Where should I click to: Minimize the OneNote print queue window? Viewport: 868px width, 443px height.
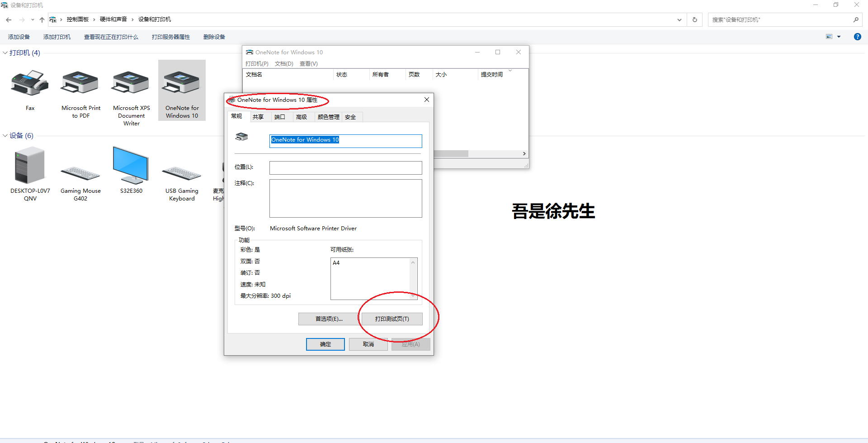tap(477, 52)
